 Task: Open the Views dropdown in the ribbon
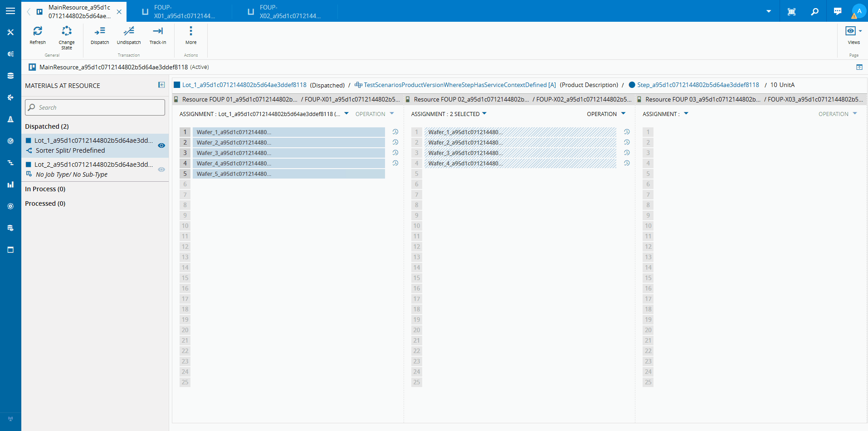point(853,35)
